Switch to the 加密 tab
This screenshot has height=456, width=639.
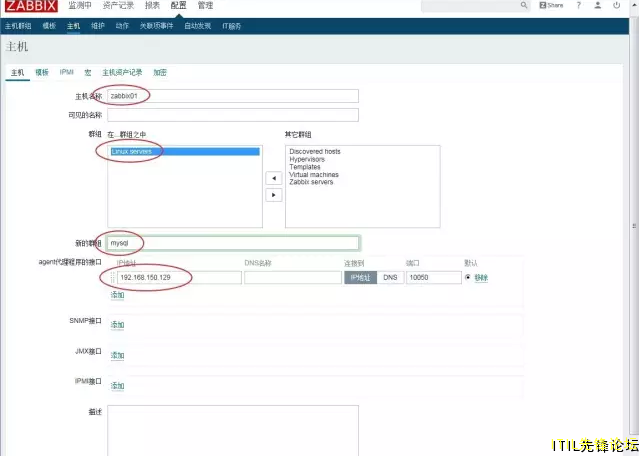(x=160, y=73)
